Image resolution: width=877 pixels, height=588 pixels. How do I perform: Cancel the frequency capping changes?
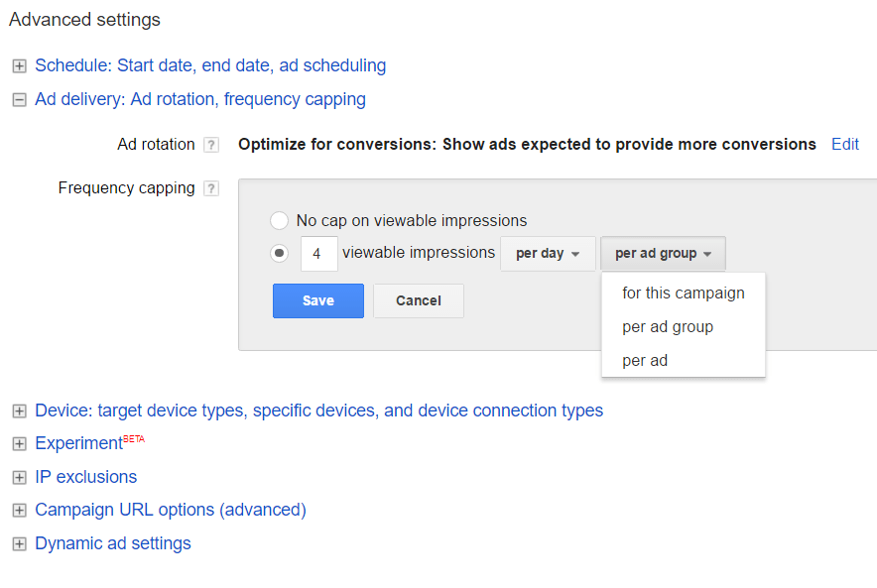click(x=418, y=300)
